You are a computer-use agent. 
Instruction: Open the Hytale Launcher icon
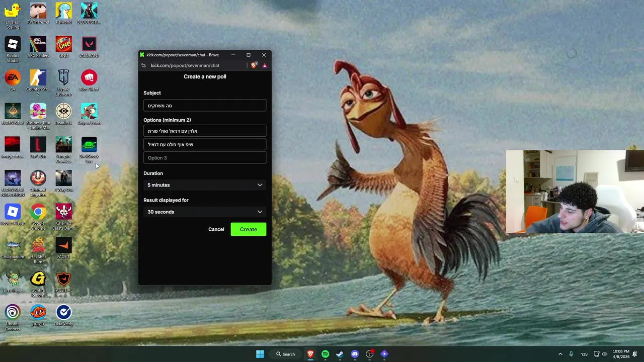point(63,83)
